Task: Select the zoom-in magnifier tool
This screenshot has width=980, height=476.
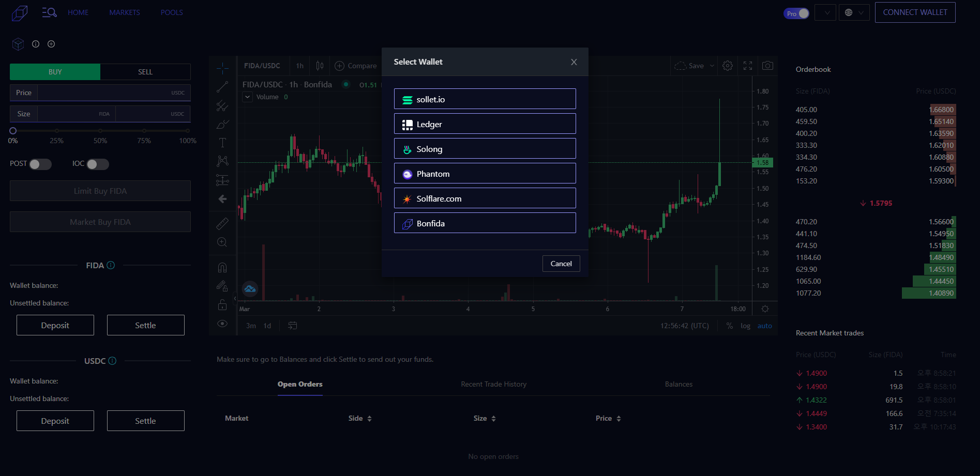Action: coord(222,242)
